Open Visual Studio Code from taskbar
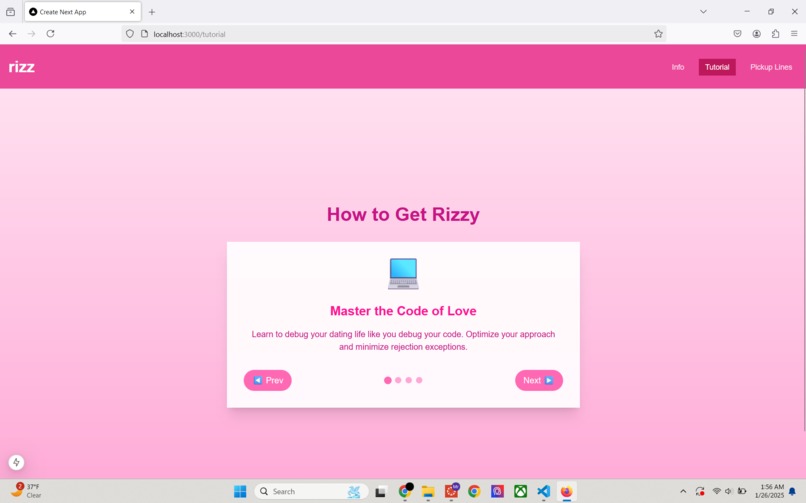Screen dimensions: 806x503 tap(543, 492)
